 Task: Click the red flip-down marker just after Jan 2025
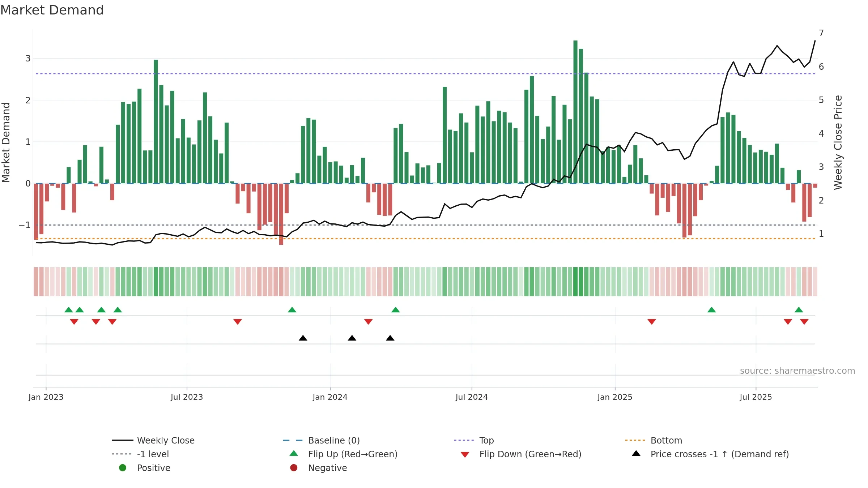(652, 322)
